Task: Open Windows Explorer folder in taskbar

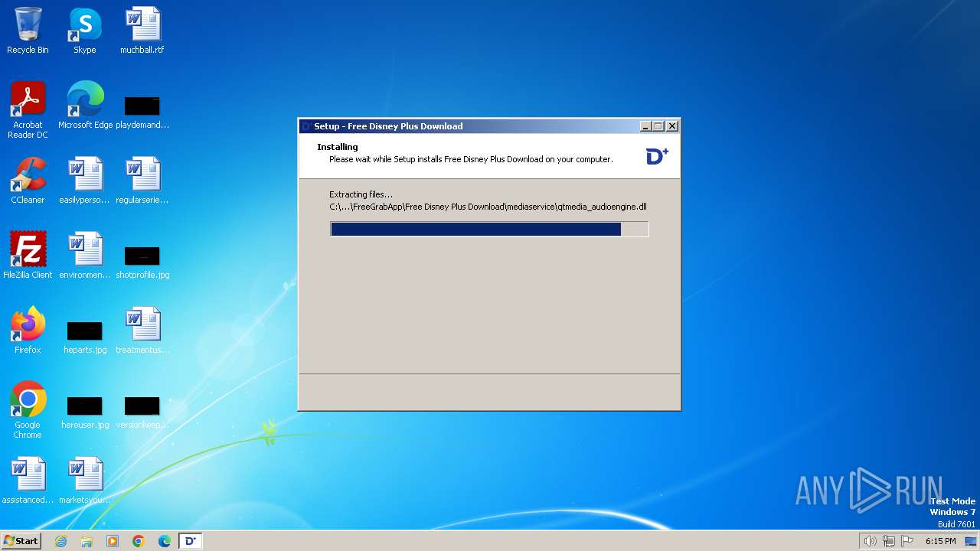Action: (x=87, y=541)
